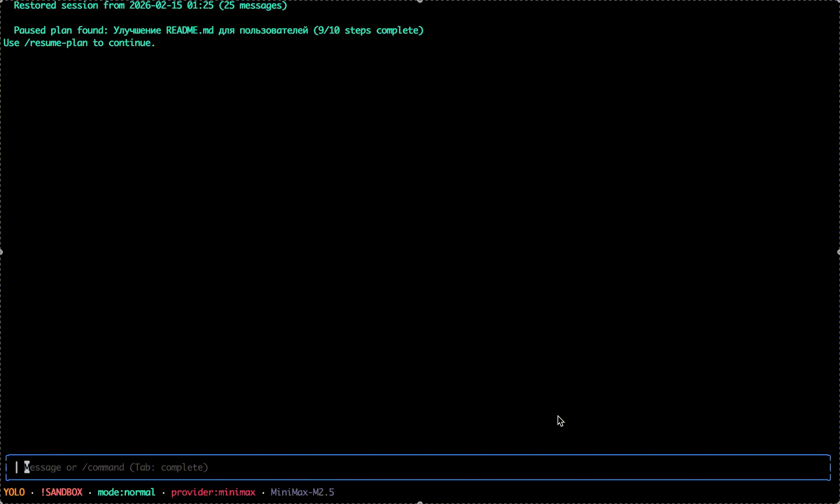Click the "(Tab: complete)" placeholder hint
Screen dimensions: 840x504
[x=168, y=467]
